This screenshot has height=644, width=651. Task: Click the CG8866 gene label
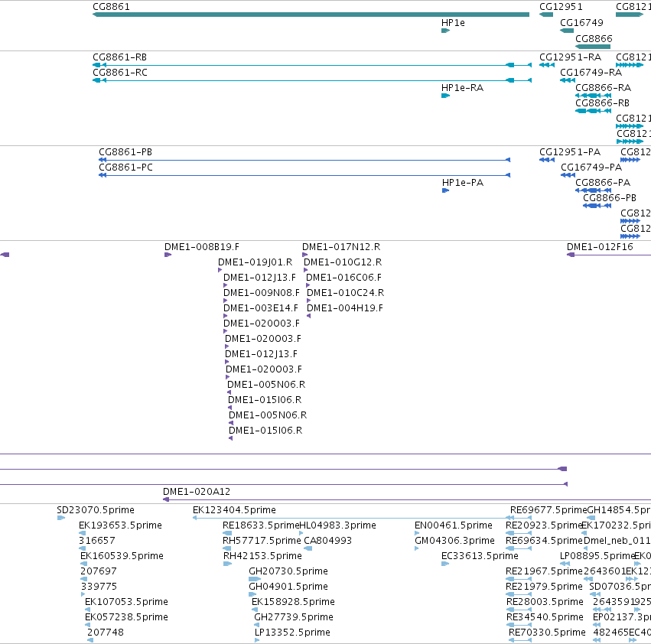(594, 38)
